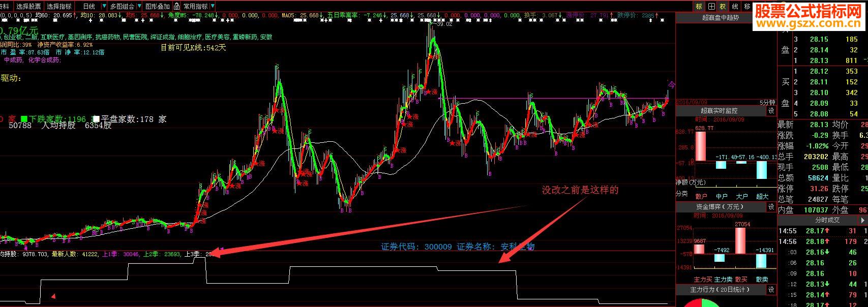The height and width of the screenshot is (307, 868).
Task: Open the 常用指标 menu
Action: pos(195,7)
